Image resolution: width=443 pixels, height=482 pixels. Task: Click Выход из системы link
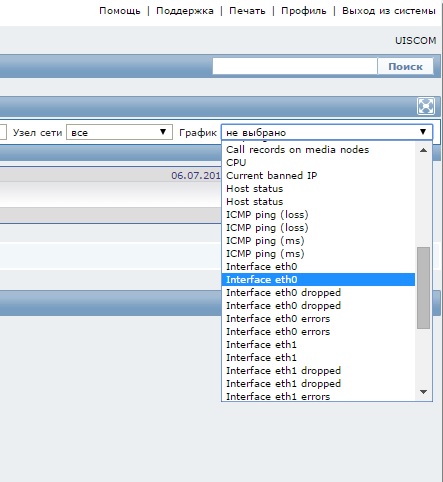click(389, 11)
